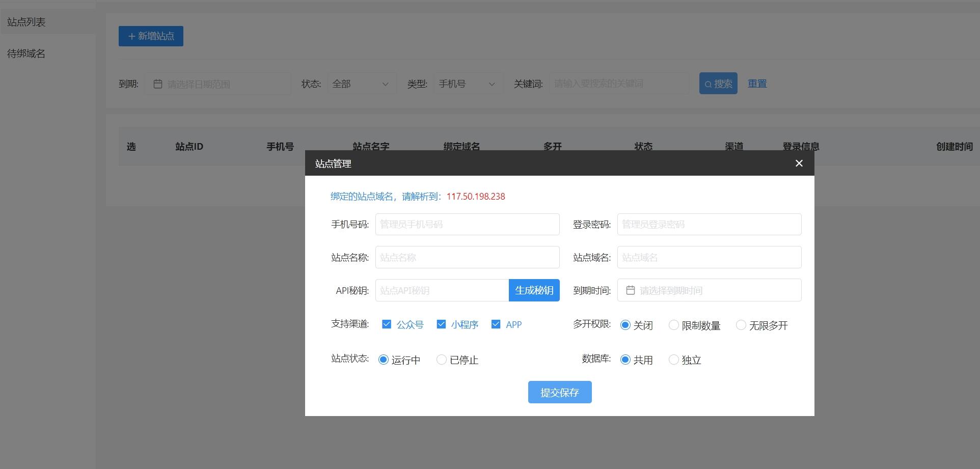Close the 站点管理 dialog with the X icon
This screenshot has width=980, height=469.
coord(799,163)
